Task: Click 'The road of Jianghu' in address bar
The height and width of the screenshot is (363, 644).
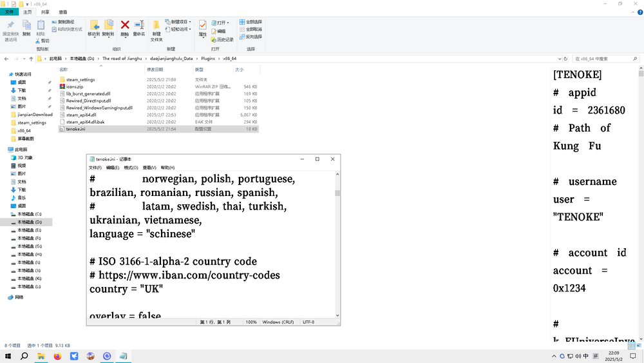Action: pyautogui.click(x=122, y=59)
